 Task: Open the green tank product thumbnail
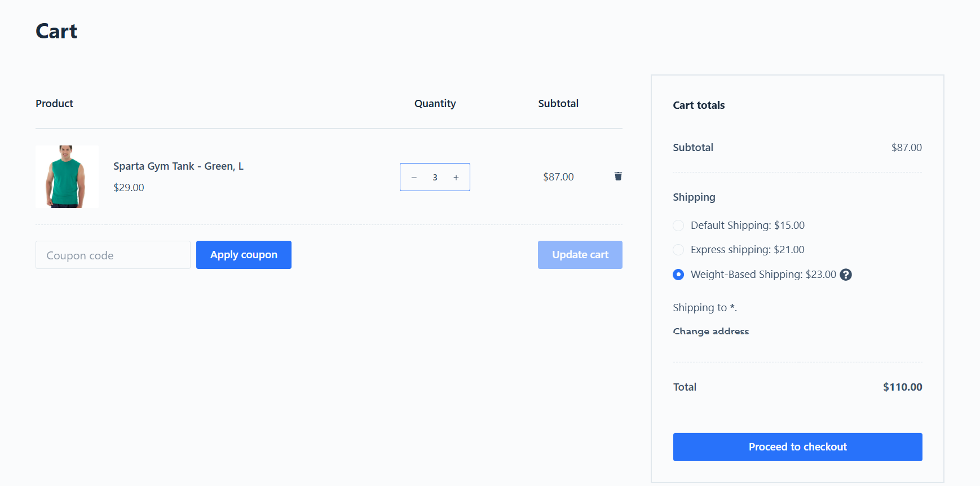[67, 177]
